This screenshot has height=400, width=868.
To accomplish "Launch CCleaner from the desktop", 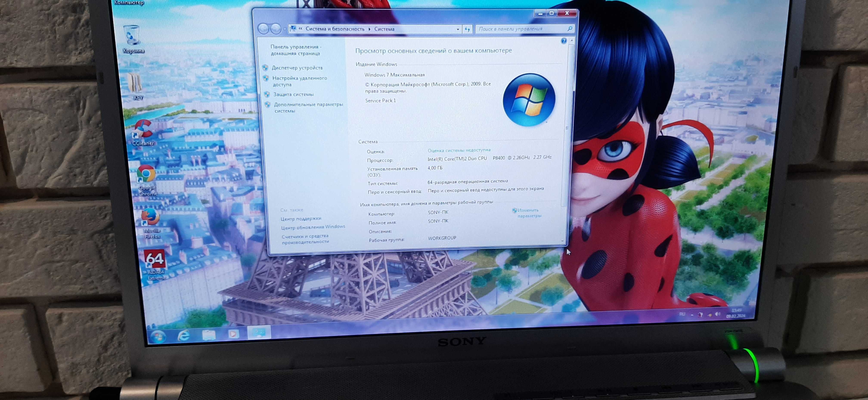I will (143, 133).
